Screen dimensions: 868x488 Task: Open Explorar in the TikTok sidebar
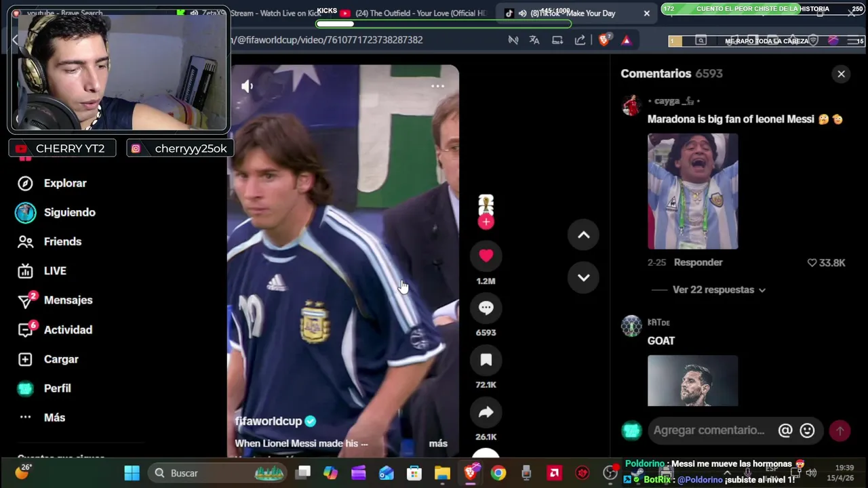tap(65, 183)
